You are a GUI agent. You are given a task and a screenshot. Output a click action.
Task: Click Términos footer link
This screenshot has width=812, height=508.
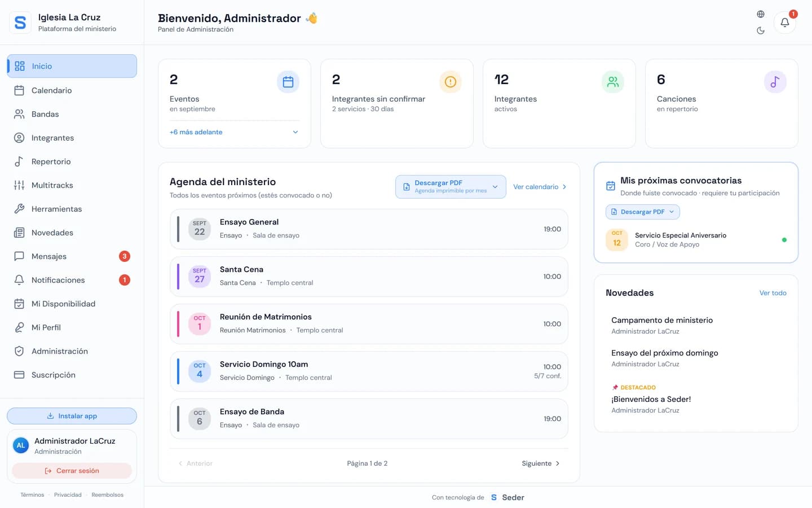click(32, 495)
